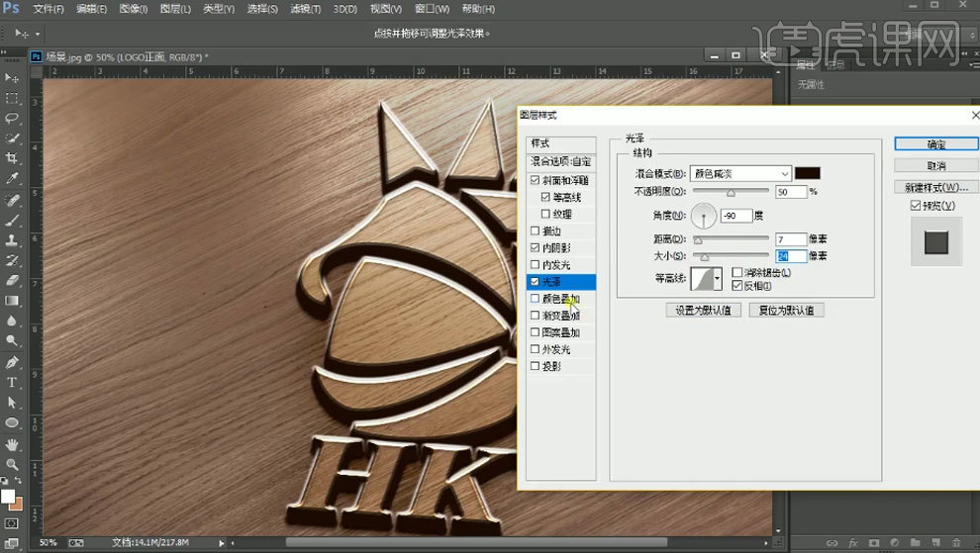980x553 pixels.
Task: Click the delete layer trash icon
Action: click(x=956, y=543)
